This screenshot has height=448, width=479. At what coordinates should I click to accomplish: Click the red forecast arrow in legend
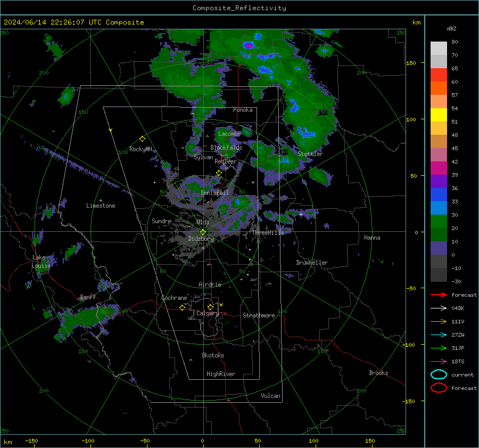(439, 295)
